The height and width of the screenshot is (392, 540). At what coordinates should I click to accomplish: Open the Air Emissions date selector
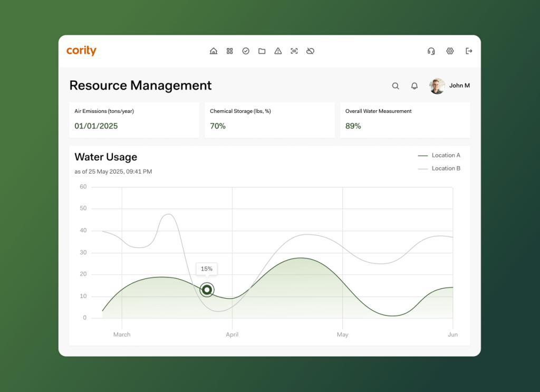(x=95, y=126)
